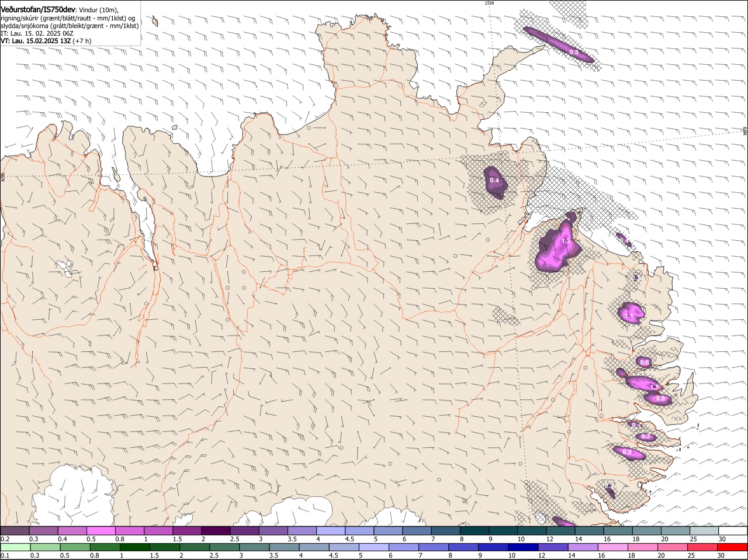Image resolution: width=748 pixels, height=560 pixels.
Task: Select the hot pink 20–25 swatch in bottom row
Action: coord(673,547)
